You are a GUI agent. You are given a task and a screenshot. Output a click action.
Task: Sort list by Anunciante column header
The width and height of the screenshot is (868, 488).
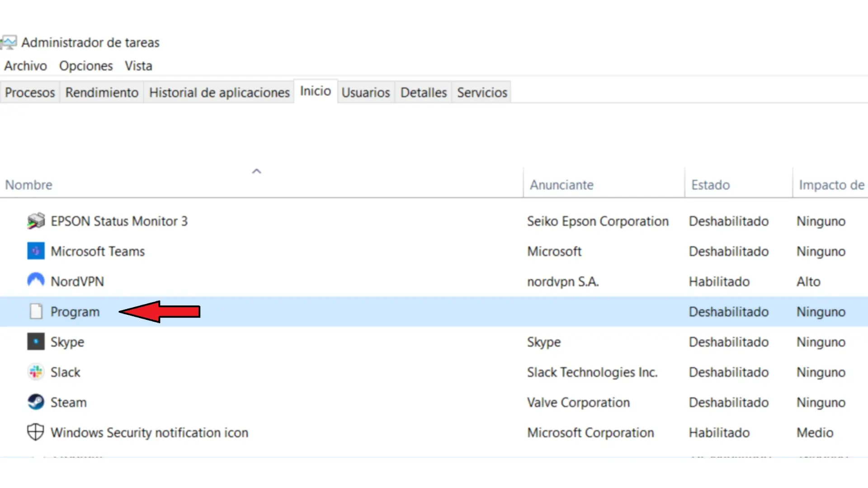(561, 185)
